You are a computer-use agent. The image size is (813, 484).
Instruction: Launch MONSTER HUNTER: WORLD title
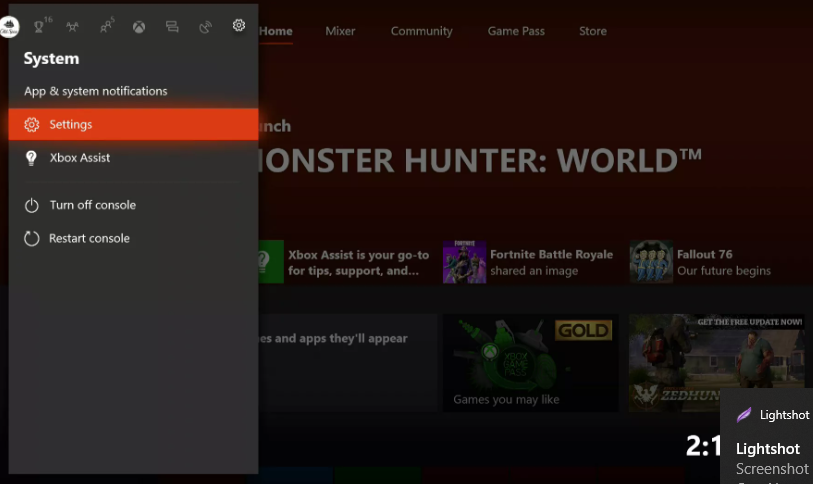coord(480,160)
